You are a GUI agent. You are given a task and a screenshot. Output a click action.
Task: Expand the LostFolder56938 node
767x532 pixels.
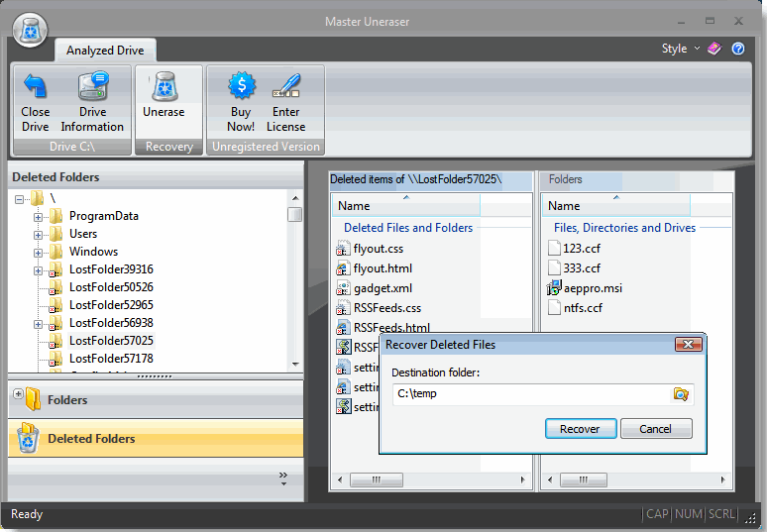(x=38, y=324)
